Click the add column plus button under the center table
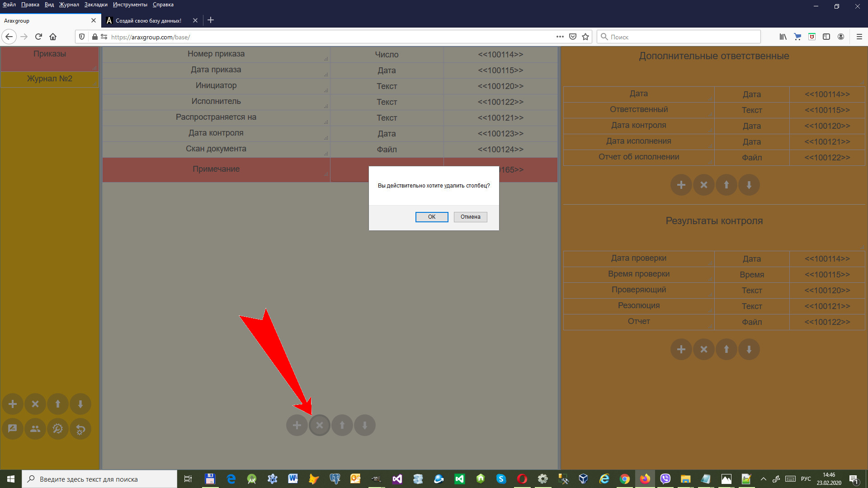The width and height of the screenshot is (868, 488). [297, 425]
